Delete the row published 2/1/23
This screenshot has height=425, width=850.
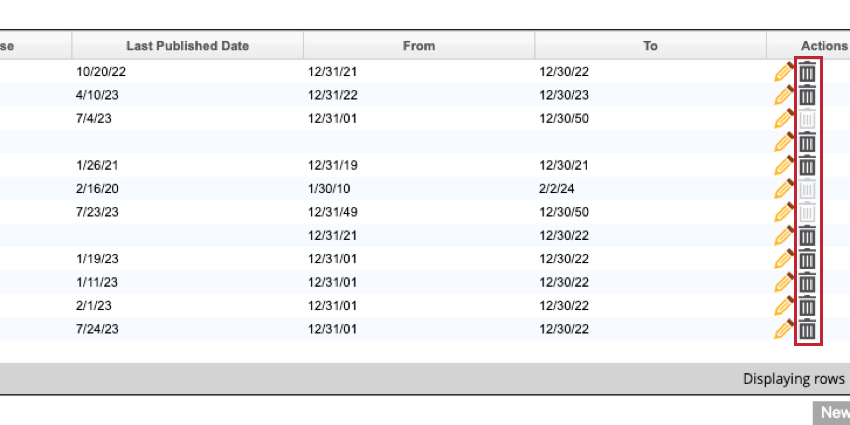807,306
